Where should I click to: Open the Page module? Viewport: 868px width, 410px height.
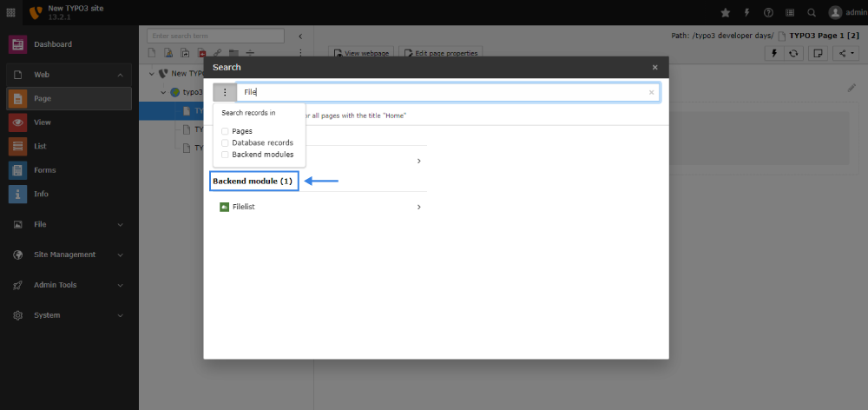pos(69,99)
